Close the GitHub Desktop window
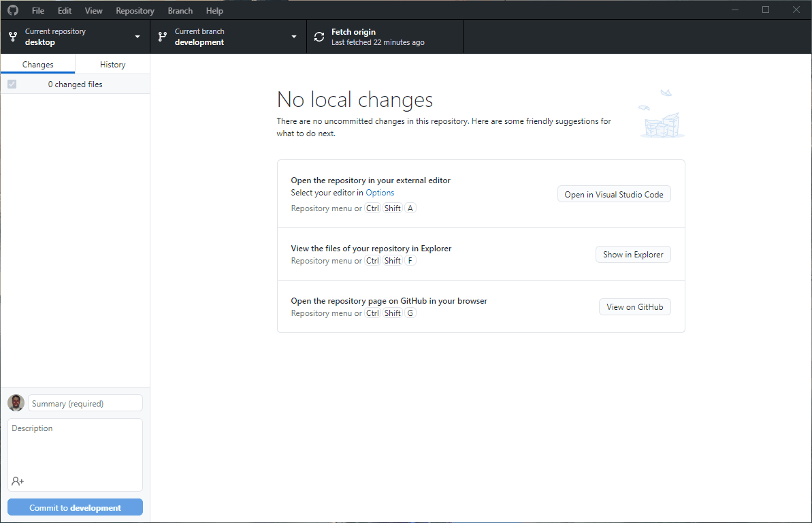The height and width of the screenshot is (523, 812). coord(796,10)
